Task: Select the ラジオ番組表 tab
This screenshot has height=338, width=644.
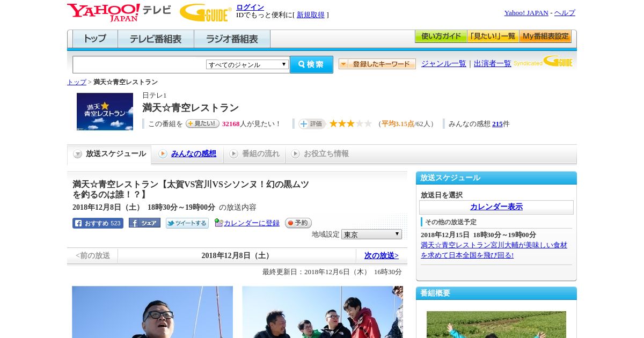Action: point(232,39)
